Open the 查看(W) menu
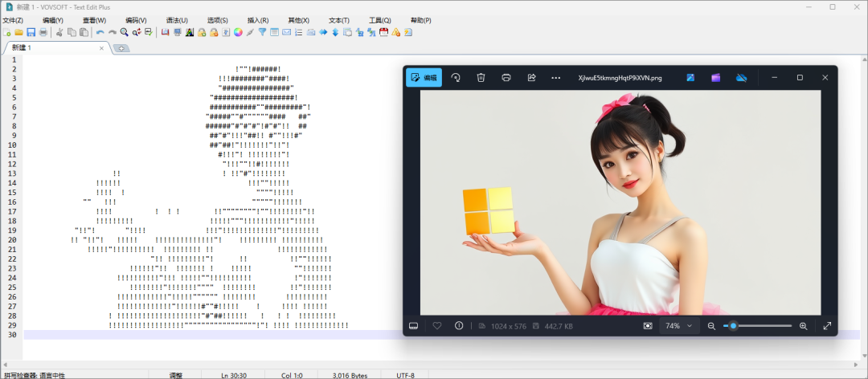The height and width of the screenshot is (379, 868). click(94, 20)
